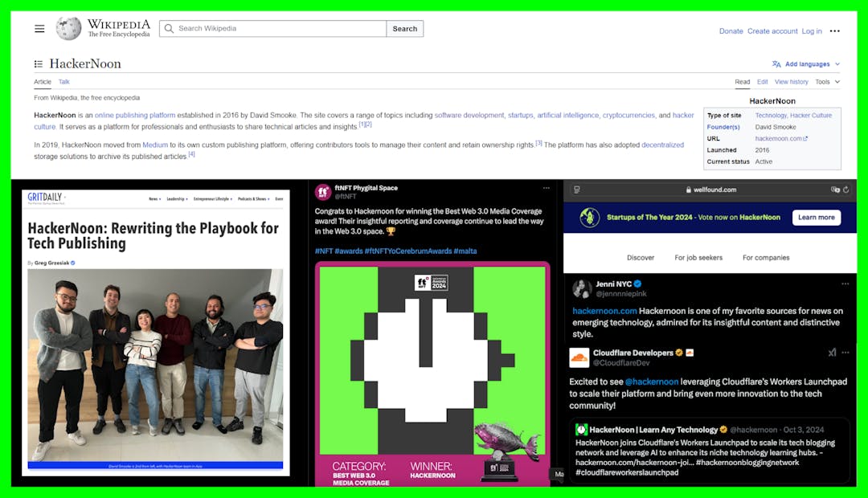Image resolution: width=868 pixels, height=498 pixels.
Task: Toggle the table of contents icon beside HackerNoon
Action: click(x=39, y=64)
